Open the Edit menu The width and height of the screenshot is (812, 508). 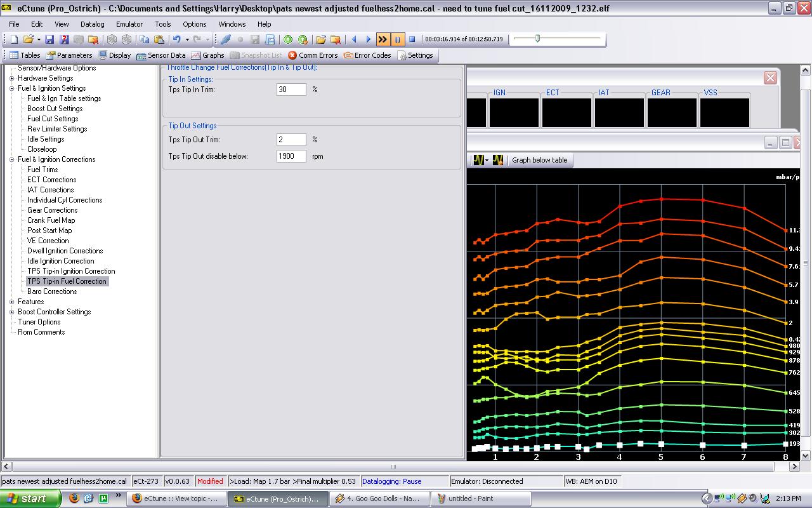click(37, 24)
